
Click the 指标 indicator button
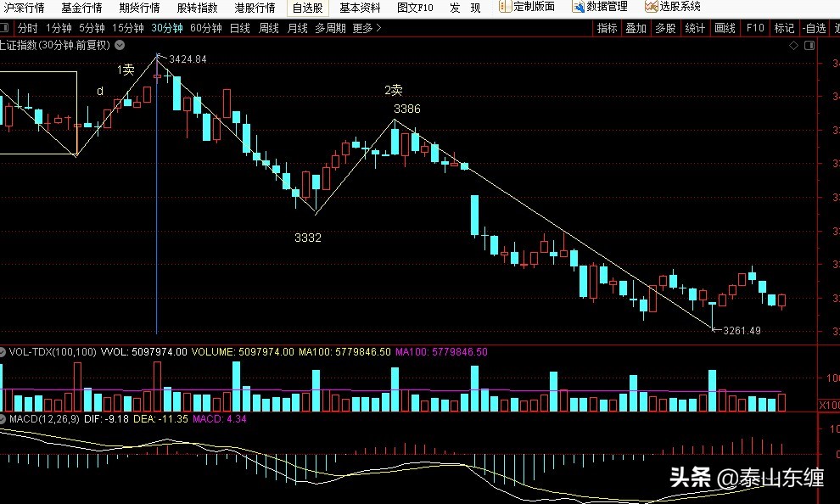[x=607, y=28]
